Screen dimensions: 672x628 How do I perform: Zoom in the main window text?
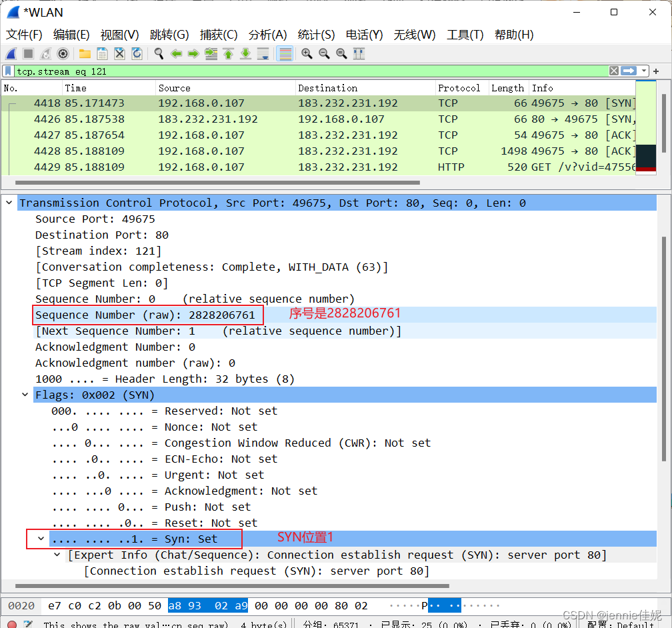[x=307, y=53]
